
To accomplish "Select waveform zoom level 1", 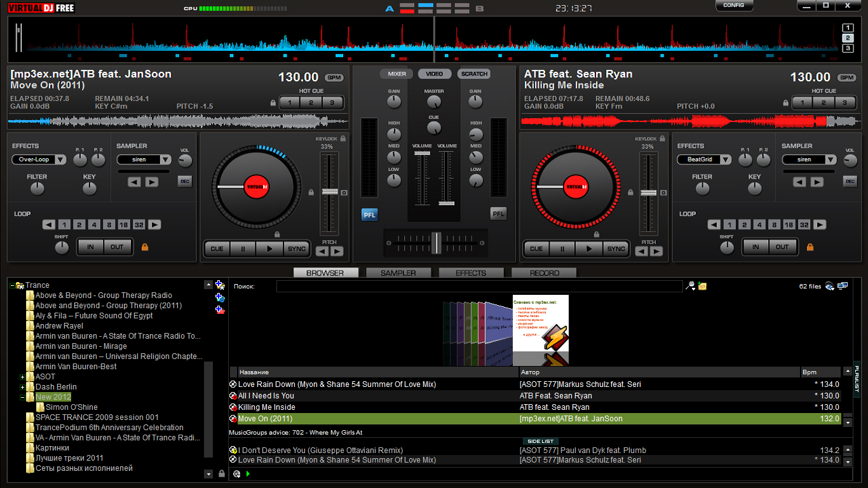I will point(848,27).
